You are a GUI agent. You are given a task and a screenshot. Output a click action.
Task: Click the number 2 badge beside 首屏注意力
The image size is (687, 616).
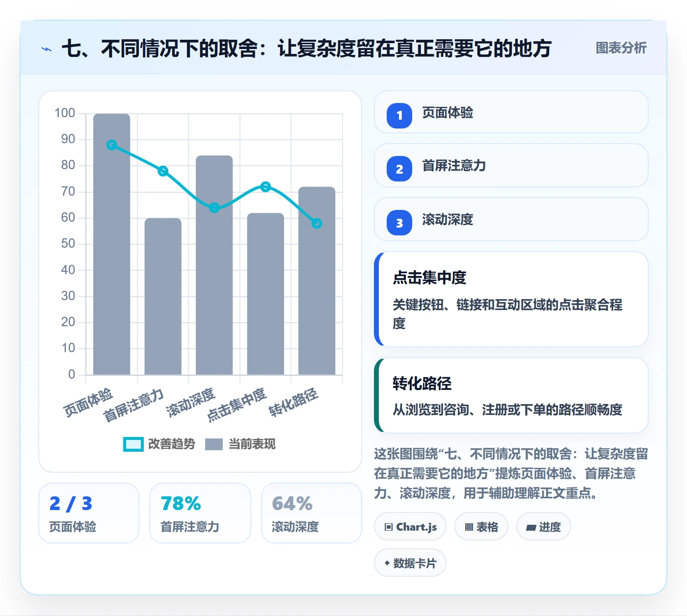(399, 169)
